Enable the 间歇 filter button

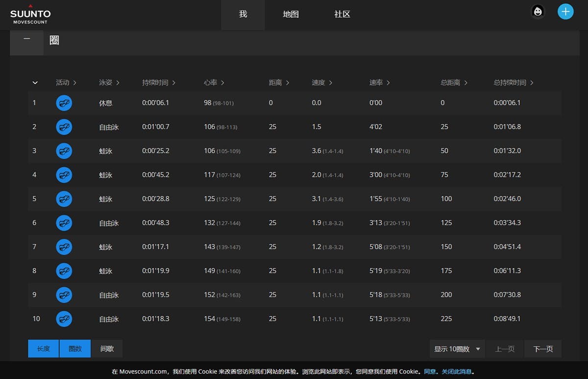click(107, 349)
